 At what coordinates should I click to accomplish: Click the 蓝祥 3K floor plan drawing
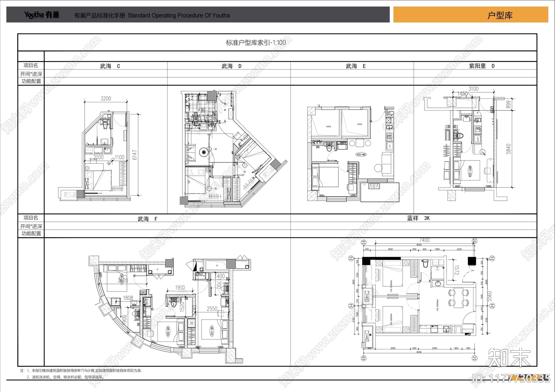(x=421, y=300)
